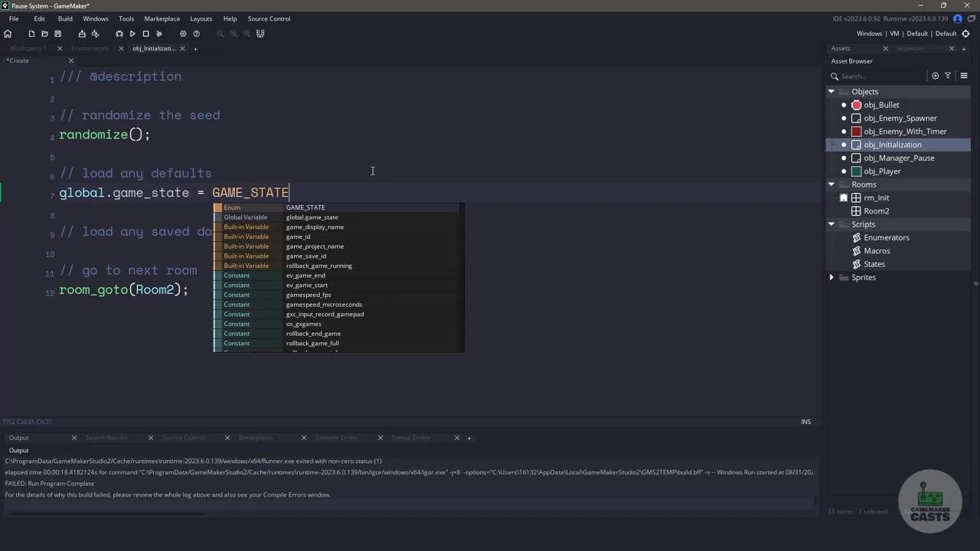Close the obj_Initialization workspace tab
The width and height of the screenshot is (980, 551).
[x=181, y=48]
